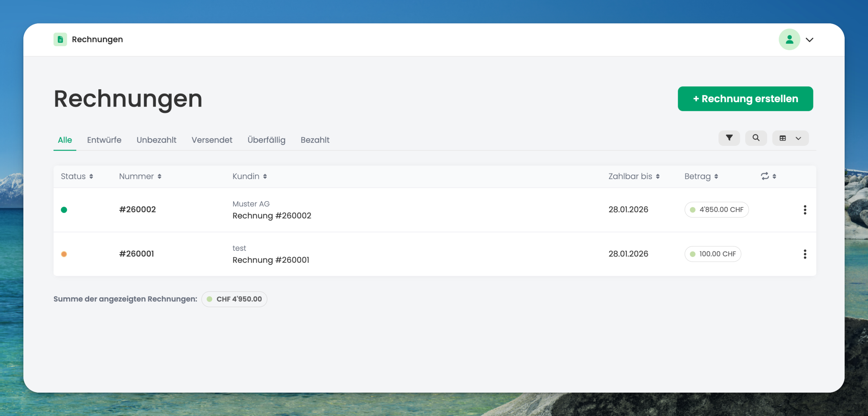
Task: Click the 100.00 CHF amount badge
Action: coord(713,254)
